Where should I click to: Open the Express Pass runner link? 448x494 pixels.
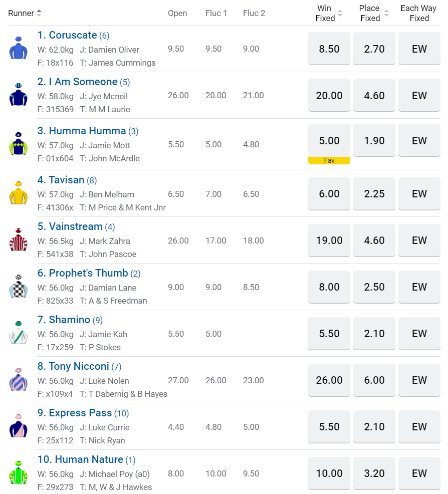point(80,413)
